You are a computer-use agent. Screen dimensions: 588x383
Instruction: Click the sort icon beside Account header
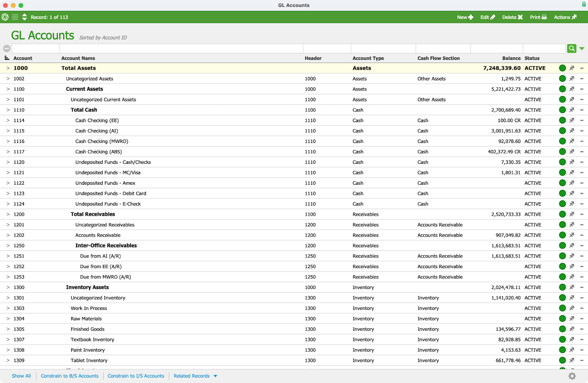tap(6, 58)
